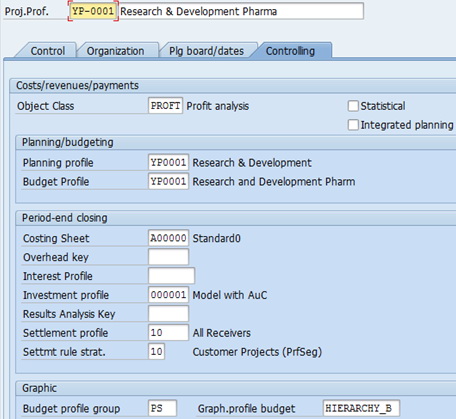Click the Profit analysis text

(218, 106)
